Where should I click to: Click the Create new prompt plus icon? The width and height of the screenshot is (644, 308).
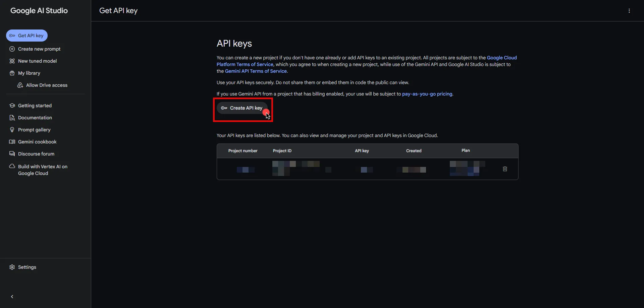[12, 49]
